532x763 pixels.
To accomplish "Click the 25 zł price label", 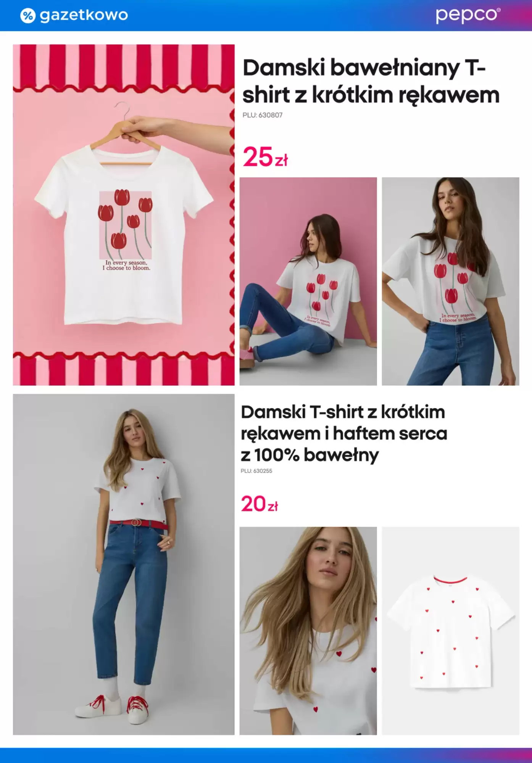I will (x=265, y=157).
